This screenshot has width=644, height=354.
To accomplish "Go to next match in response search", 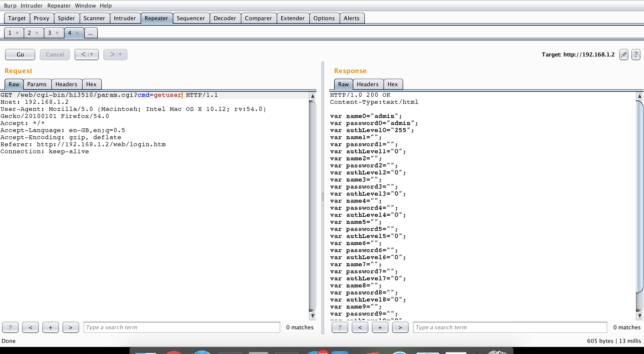I will point(400,327).
